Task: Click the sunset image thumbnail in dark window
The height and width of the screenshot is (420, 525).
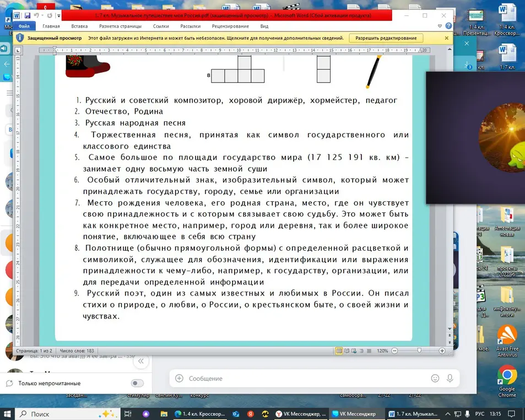Action: 501,138
